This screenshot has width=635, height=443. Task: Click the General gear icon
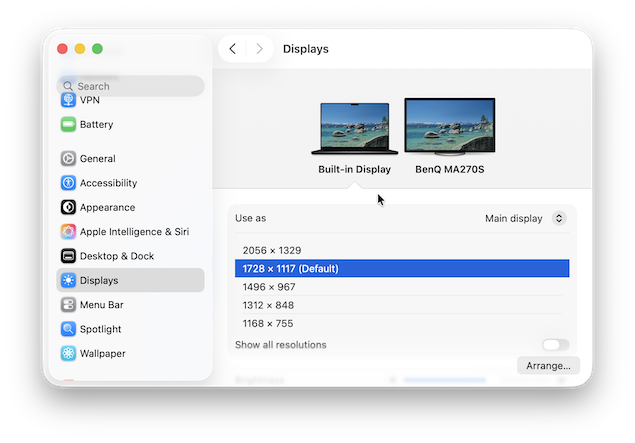click(68, 159)
